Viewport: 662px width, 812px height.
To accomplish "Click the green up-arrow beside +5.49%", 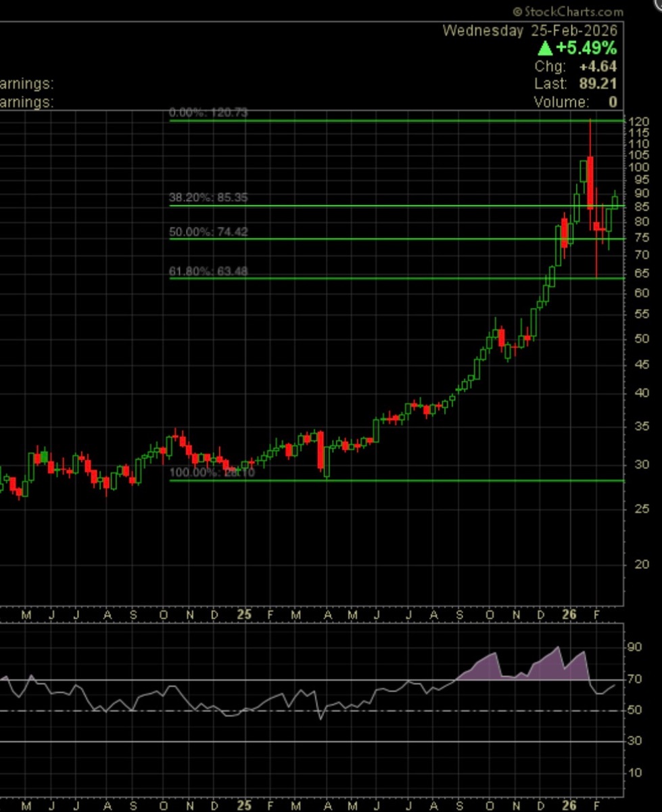I will point(546,49).
